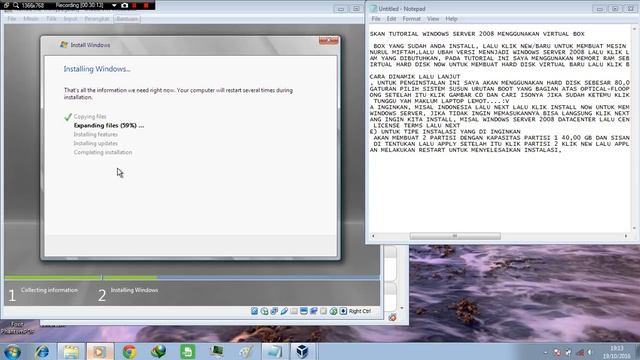This screenshot has height=360, width=640.
Task: Open the green spreadsheet app on taskbar
Action: pyautogui.click(x=187, y=351)
